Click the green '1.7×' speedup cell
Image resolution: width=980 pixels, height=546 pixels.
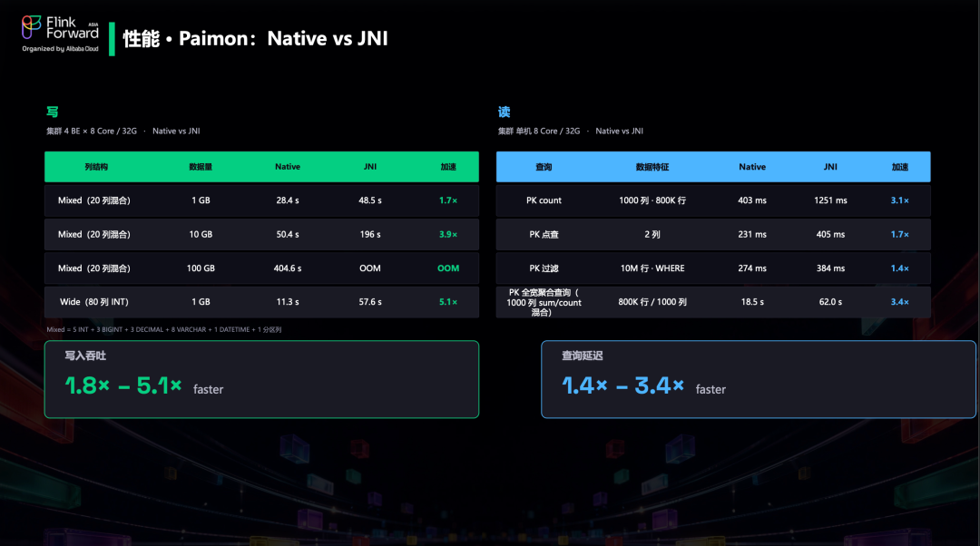coord(448,200)
